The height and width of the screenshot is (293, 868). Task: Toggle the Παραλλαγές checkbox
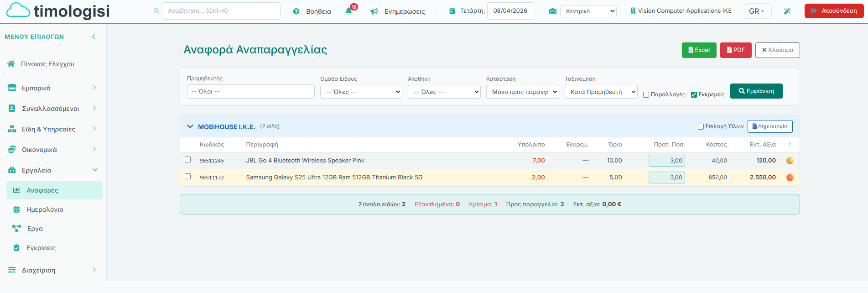(646, 95)
